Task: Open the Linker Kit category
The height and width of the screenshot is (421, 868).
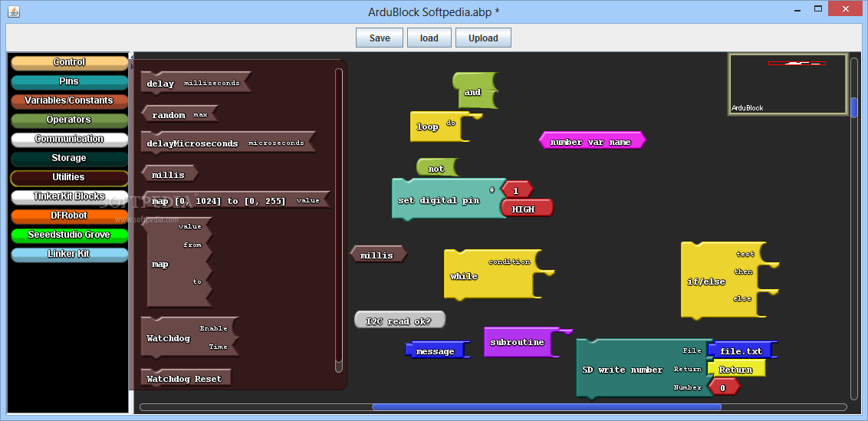Action: 69,255
